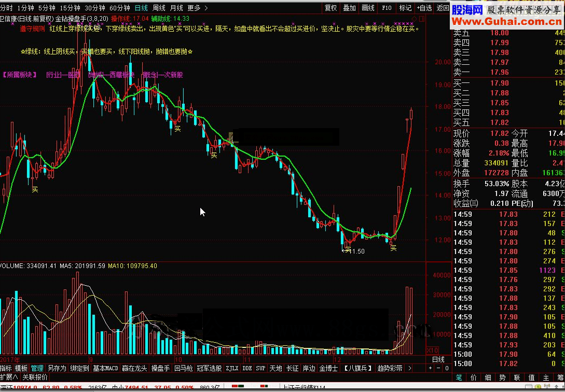
Task: Select the 日线 daily period
Action: [x=141, y=8]
